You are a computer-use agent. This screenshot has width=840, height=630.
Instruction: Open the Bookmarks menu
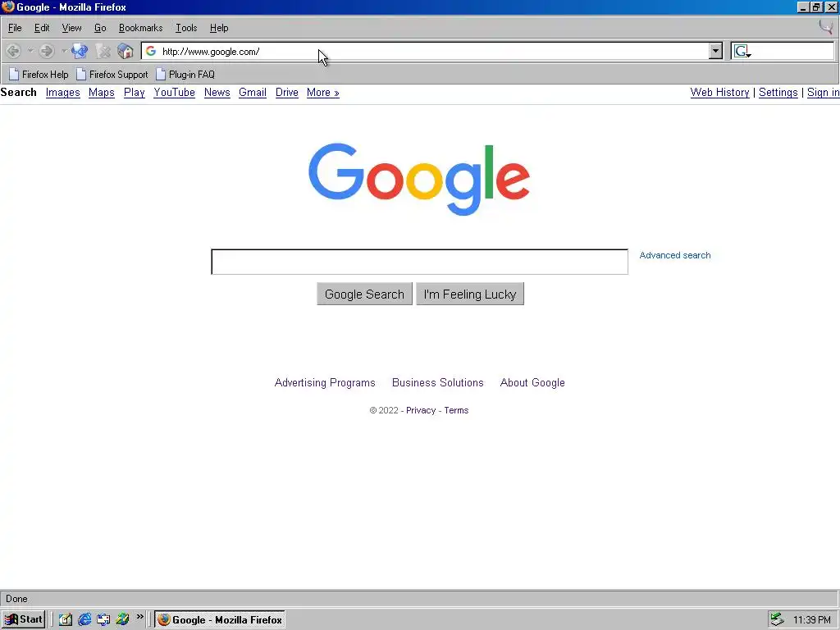(141, 28)
